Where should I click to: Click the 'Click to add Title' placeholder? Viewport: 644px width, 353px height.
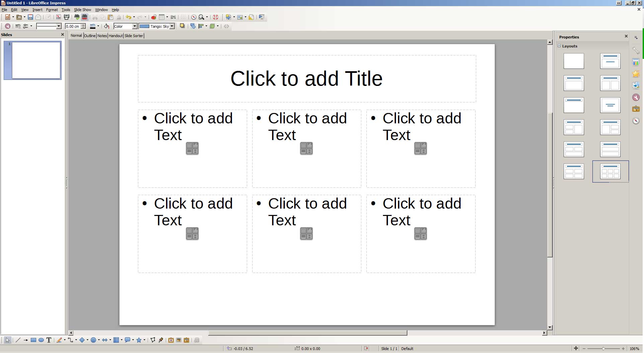(x=307, y=79)
